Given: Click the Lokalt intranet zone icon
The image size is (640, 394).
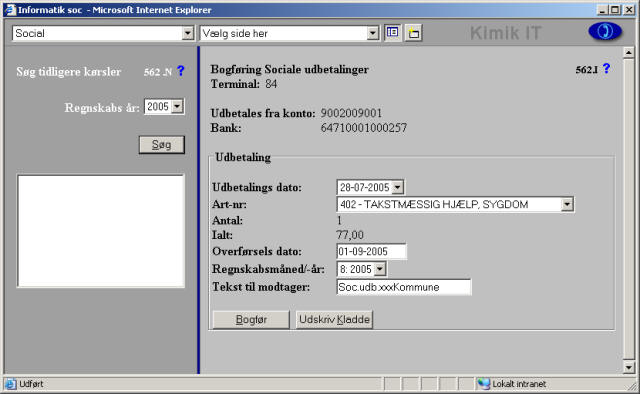Looking at the screenshot, I should tap(484, 384).
